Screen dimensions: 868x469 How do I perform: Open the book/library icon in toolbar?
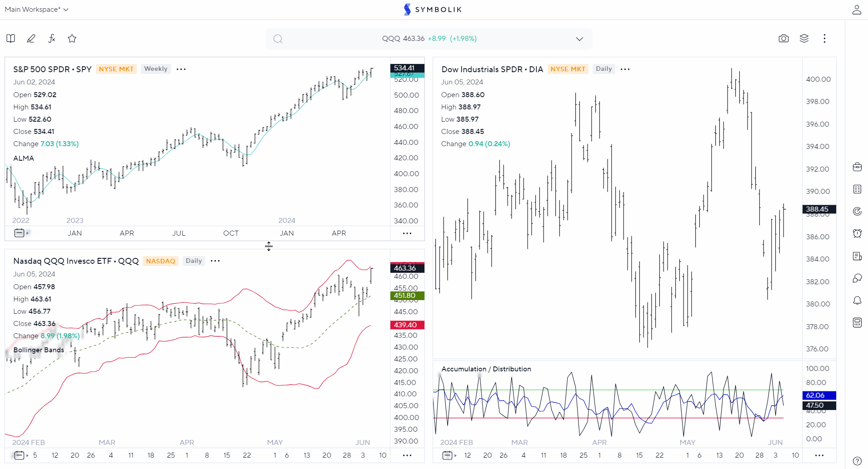(11, 39)
